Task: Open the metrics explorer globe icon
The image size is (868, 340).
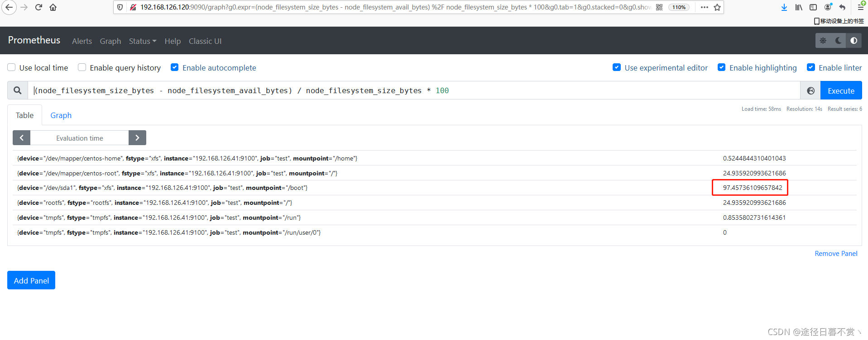Action: 810,91
